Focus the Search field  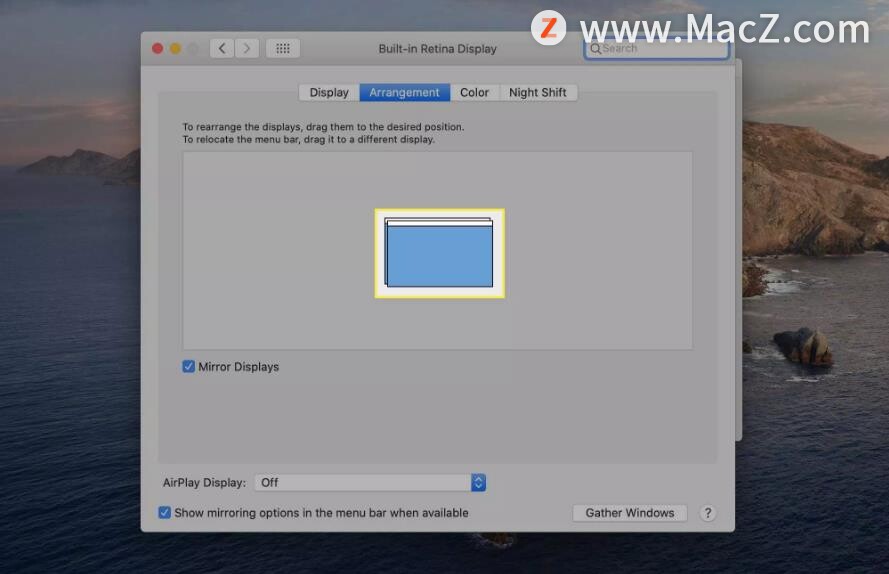click(x=657, y=49)
